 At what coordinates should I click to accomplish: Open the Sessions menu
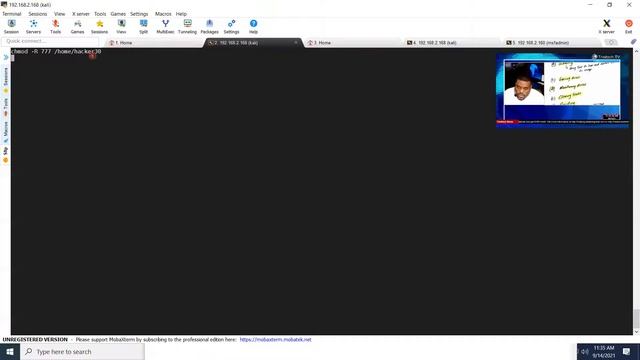38,14
